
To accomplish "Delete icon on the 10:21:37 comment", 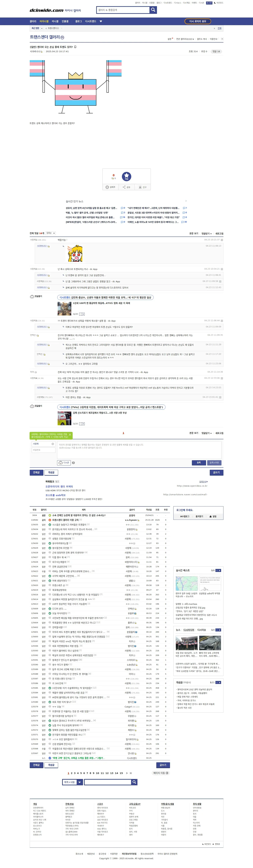I will click(x=222, y=240).
